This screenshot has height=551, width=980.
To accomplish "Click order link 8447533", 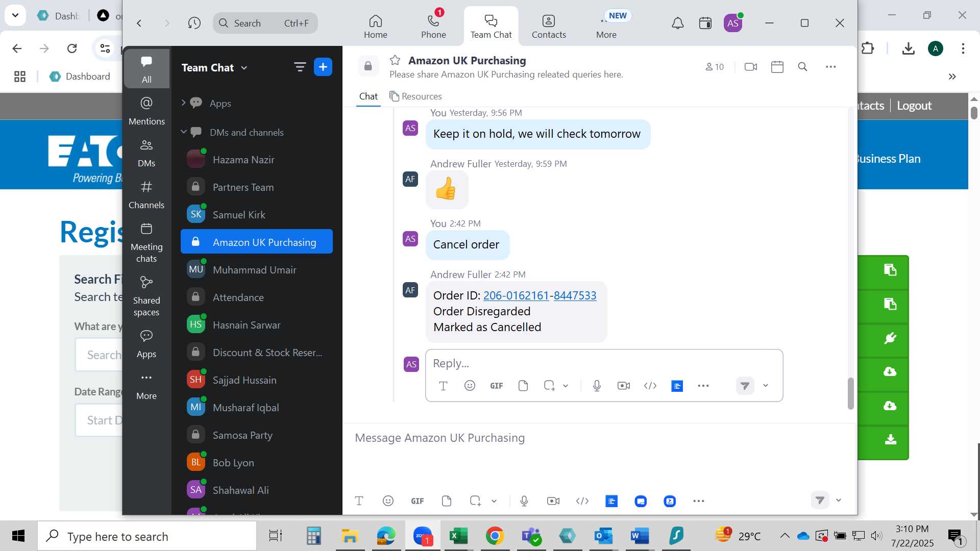I will coord(575,295).
